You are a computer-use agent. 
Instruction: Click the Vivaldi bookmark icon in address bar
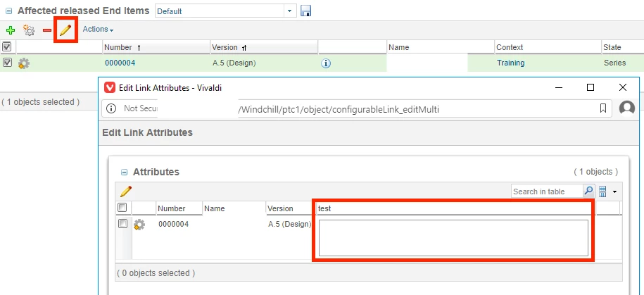tap(603, 108)
